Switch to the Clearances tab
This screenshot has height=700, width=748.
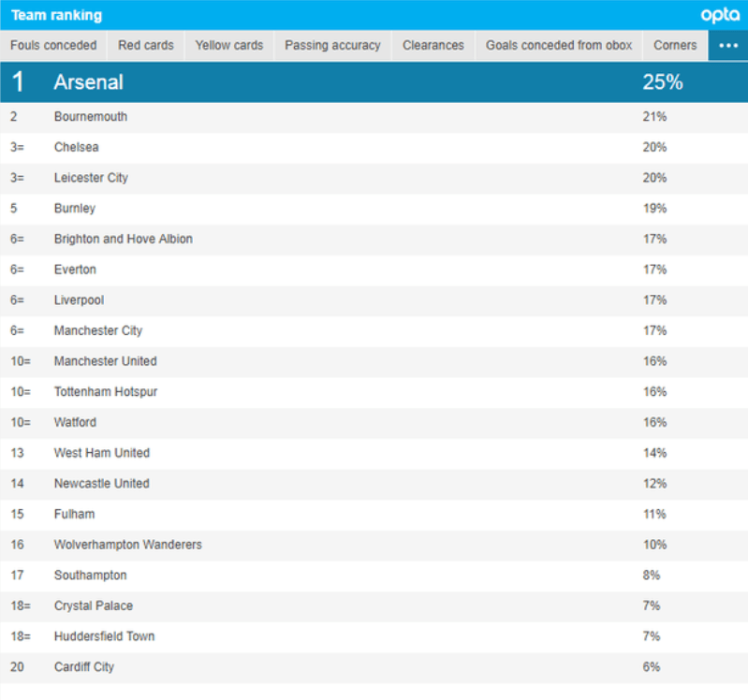click(x=433, y=45)
